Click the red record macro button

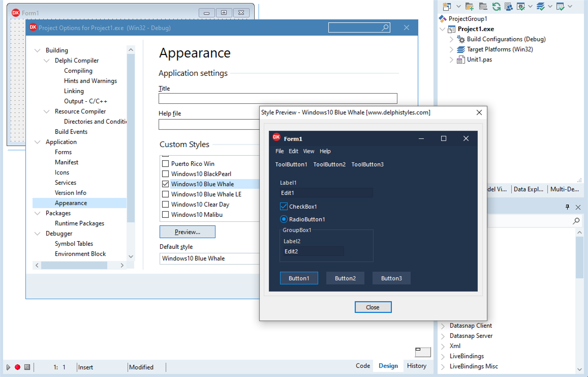pos(18,367)
